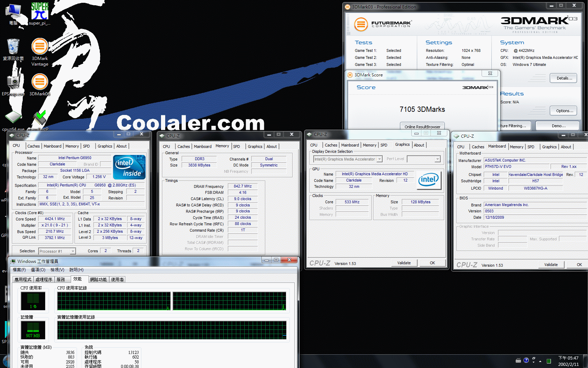This screenshot has width=588, height=368.
Task: Click Demo button in 3DMark03
Action: tap(558, 126)
